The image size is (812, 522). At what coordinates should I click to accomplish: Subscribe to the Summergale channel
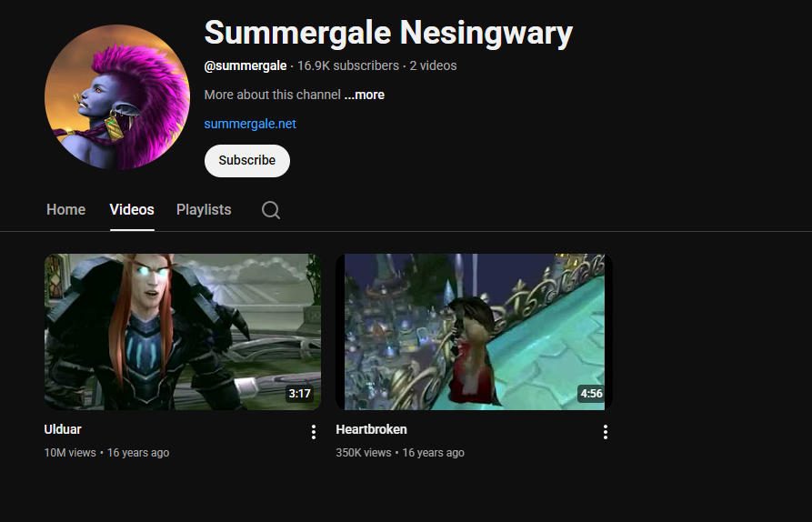[x=247, y=161]
